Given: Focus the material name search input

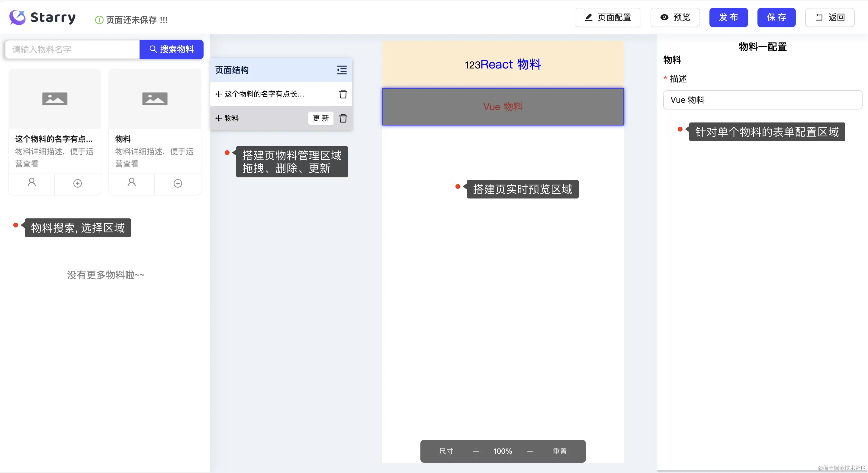Looking at the screenshot, I should [72, 49].
